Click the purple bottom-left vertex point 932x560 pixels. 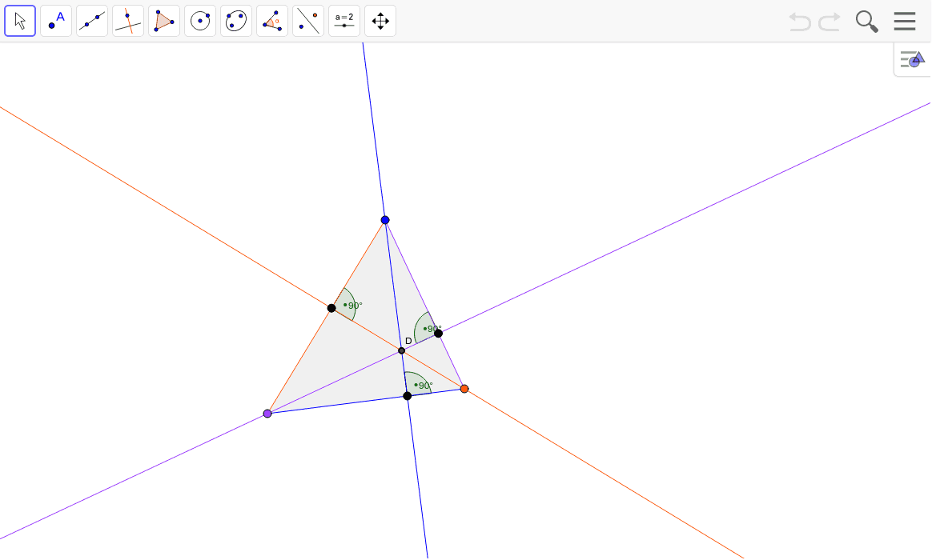(267, 414)
